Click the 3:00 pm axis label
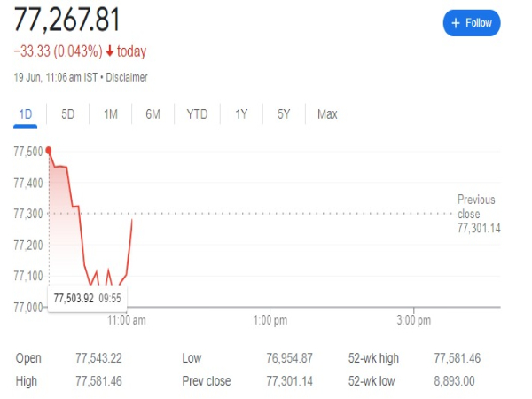The image size is (532, 399). pyautogui.click(x=413, y=319)
